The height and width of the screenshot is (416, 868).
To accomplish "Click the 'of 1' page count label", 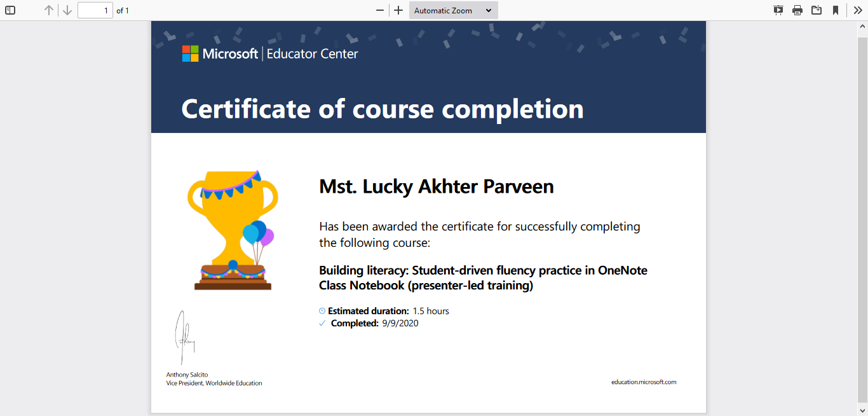I will (123, 11).
